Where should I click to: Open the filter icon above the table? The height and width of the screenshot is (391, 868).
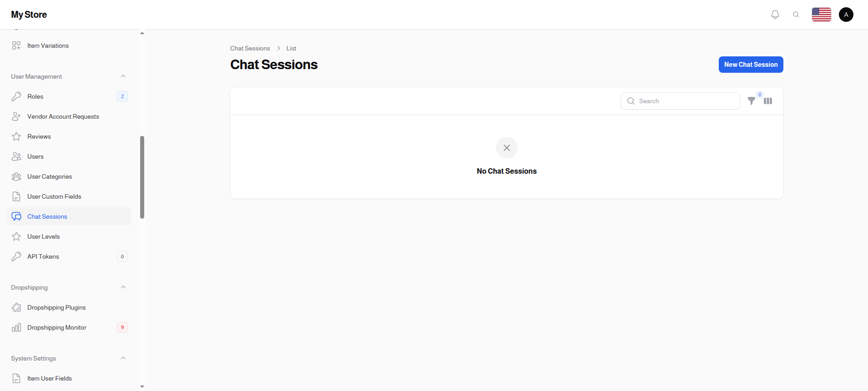click(752, 101)
